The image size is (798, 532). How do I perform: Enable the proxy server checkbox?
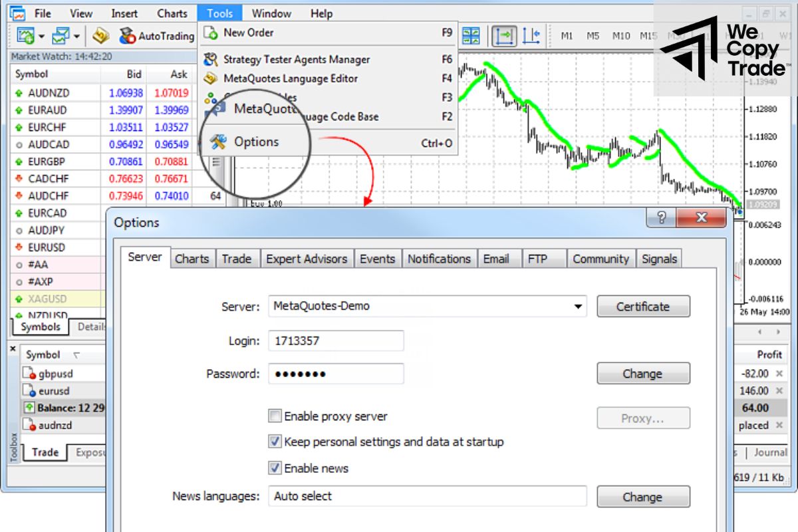(275, 416)
